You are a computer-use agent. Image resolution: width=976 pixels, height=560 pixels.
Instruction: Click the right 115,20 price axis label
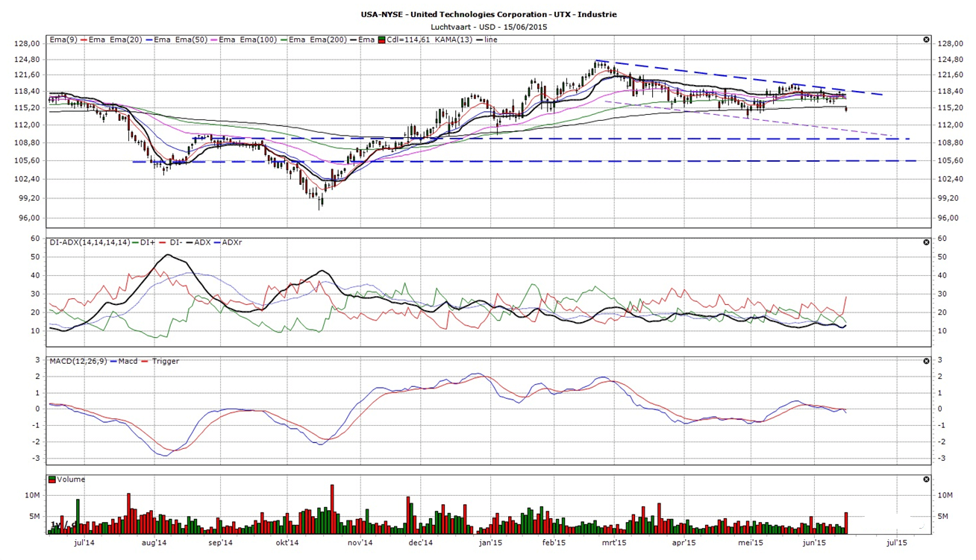tap(952, 107)
